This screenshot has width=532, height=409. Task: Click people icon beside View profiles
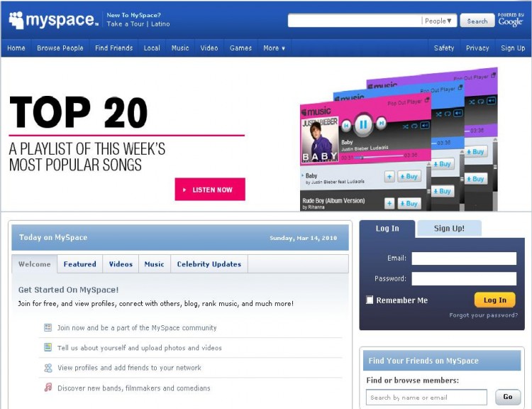point(48,368)
